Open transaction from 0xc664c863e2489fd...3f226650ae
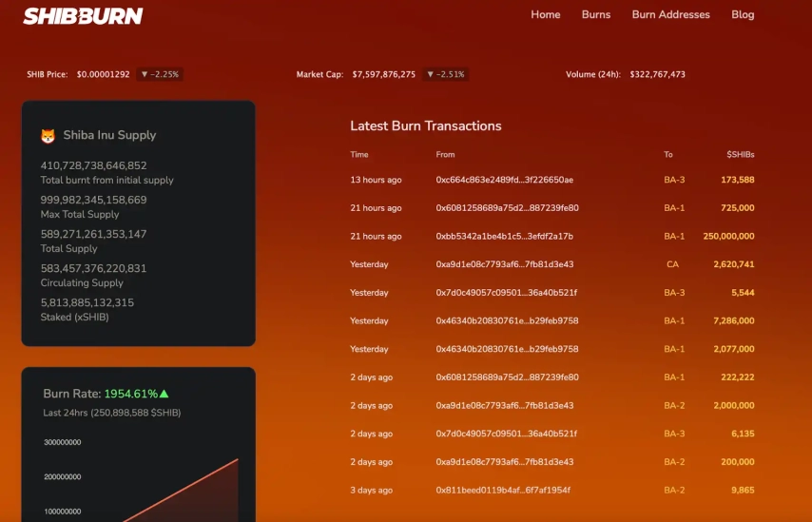Image resolution: width=812 pixels, height=522 pixels. (x=504, y=180)
